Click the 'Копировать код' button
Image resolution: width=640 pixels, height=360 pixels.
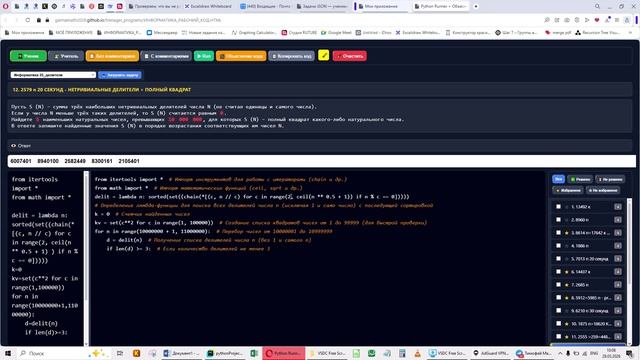click(x=291, y=56)
